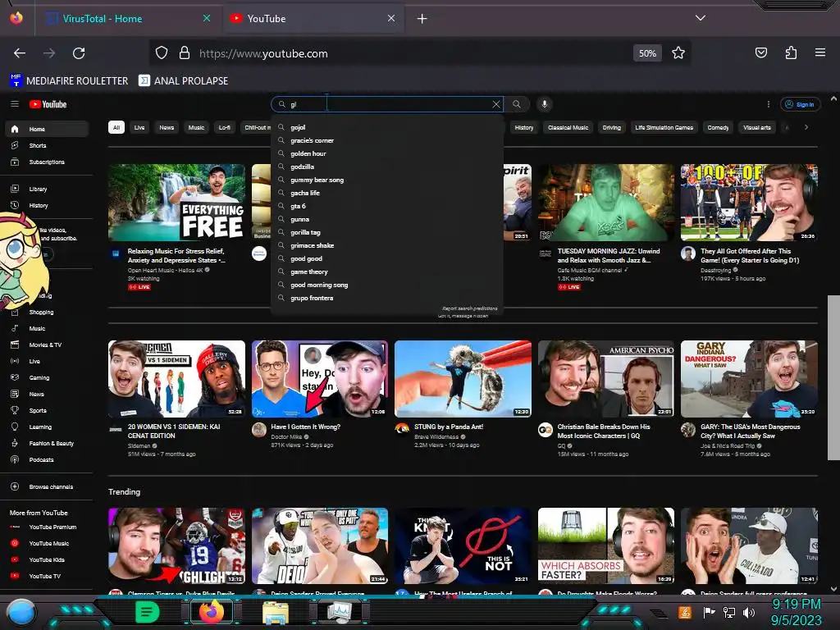This screenshot has width=840, height=630.
Task: Open the EVERYTHING FREE video thumbnail
Action: click(177, 203)
